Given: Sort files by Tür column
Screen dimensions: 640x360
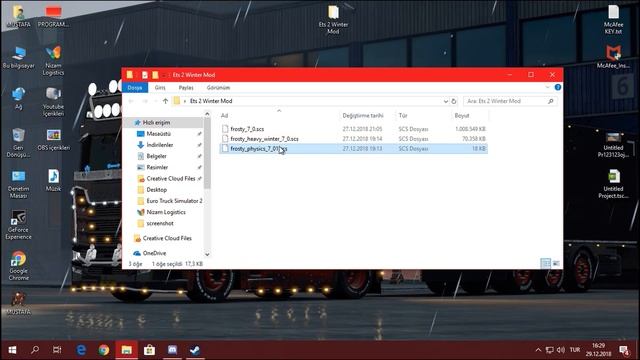Looking at the screenshot, I should (403, 116).
